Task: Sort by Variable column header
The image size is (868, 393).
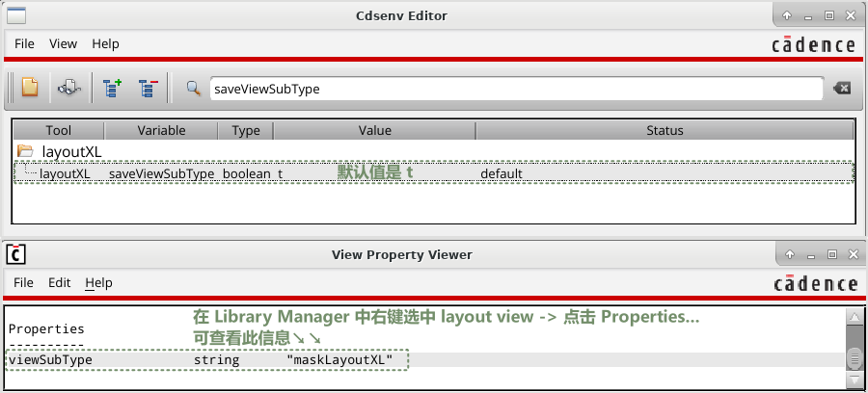Action: (161, 130)
